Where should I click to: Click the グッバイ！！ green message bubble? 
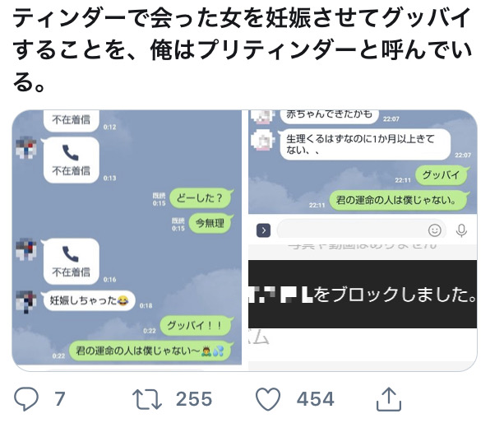click(196, 326)
